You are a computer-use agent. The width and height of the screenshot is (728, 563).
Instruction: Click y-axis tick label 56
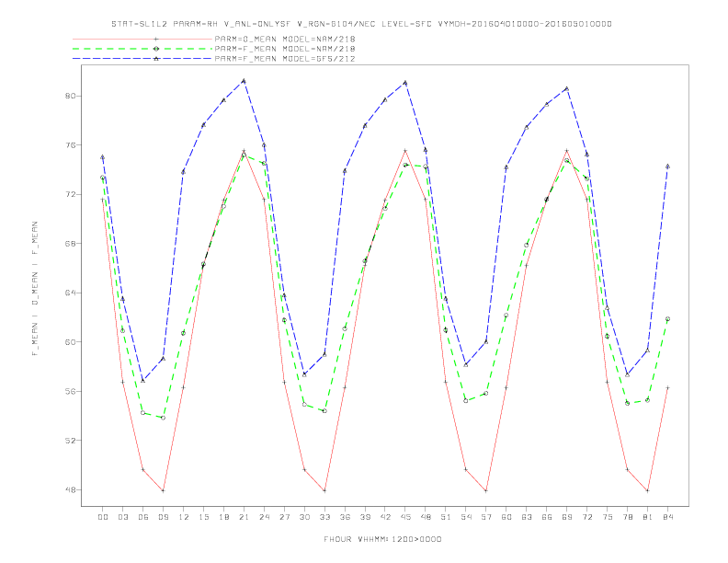[x=72, y=392]
